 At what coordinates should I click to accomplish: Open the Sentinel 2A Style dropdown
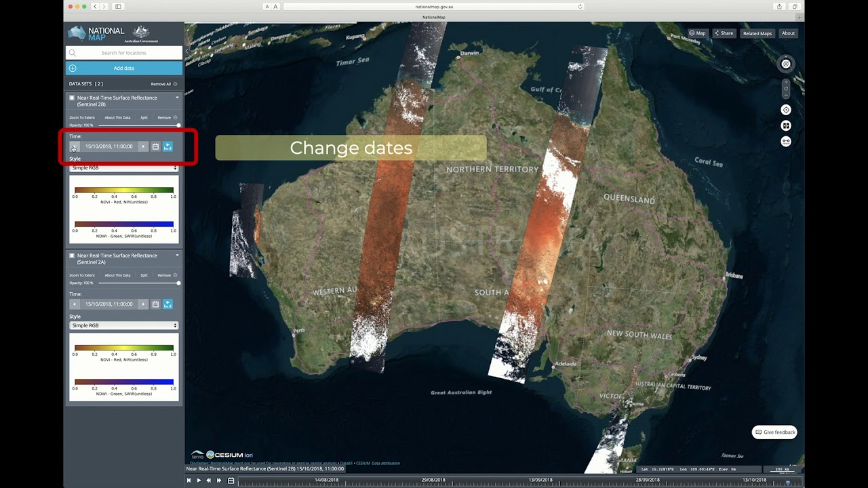[x=124, y=325]
